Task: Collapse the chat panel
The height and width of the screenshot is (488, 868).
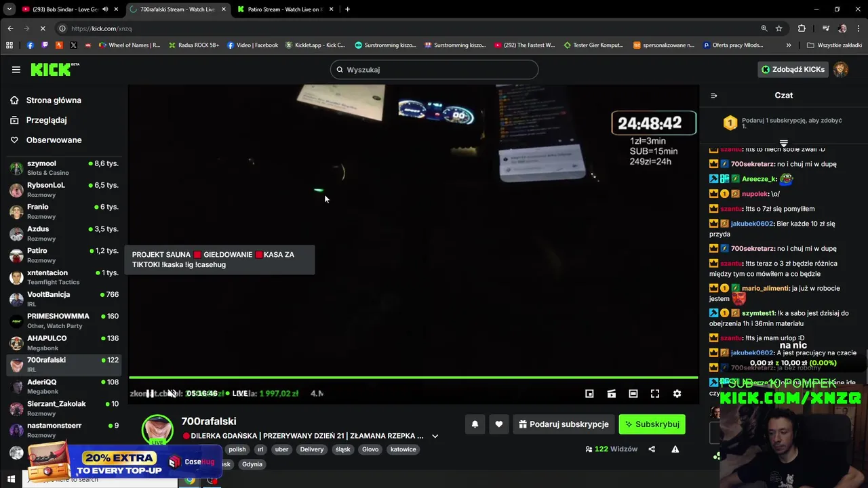Action: coord(713,96)
